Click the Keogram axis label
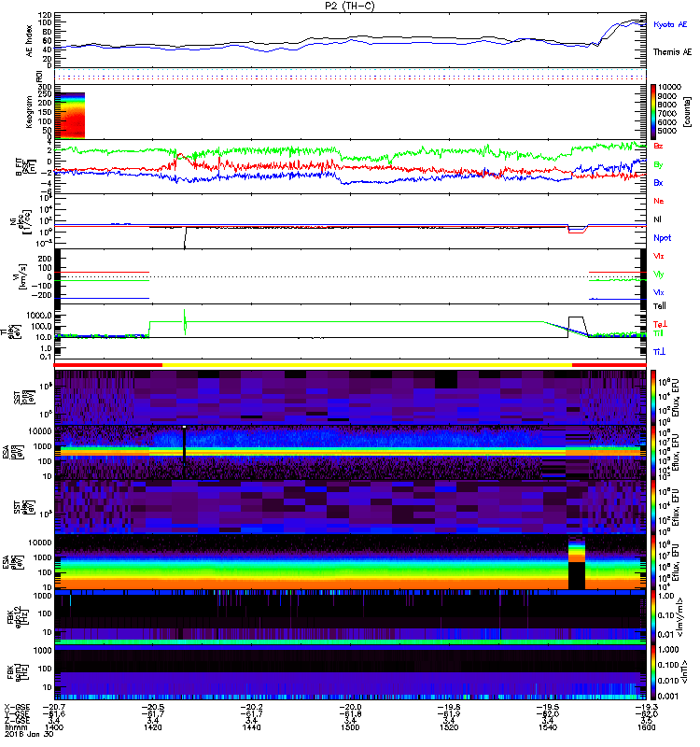700x747 pixels. pos(30,112)
